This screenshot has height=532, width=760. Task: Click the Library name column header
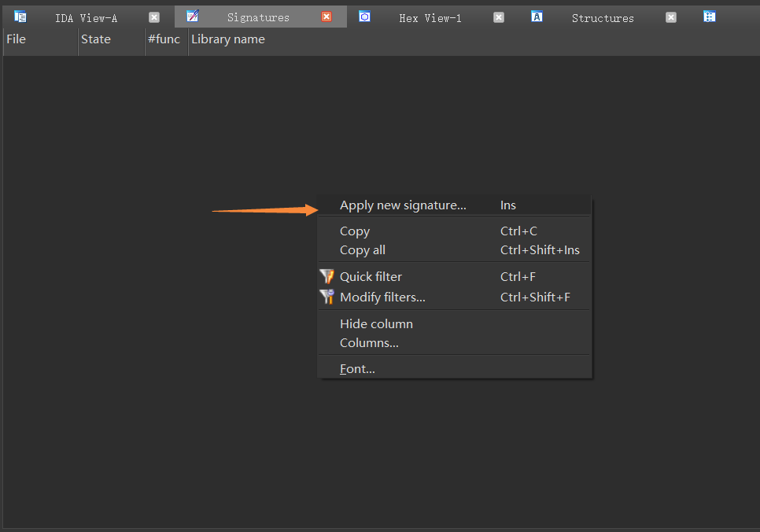228,39
